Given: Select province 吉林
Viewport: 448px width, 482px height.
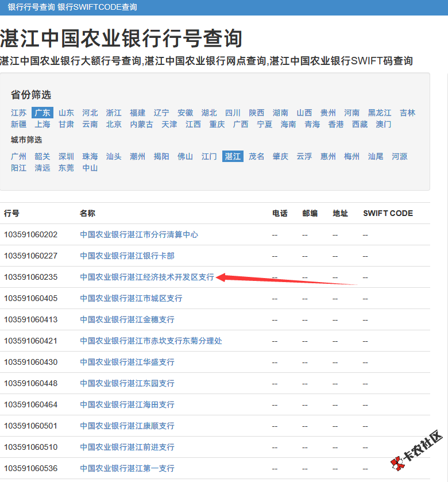Looking at the screenshot, I should [x=407, y=113].
